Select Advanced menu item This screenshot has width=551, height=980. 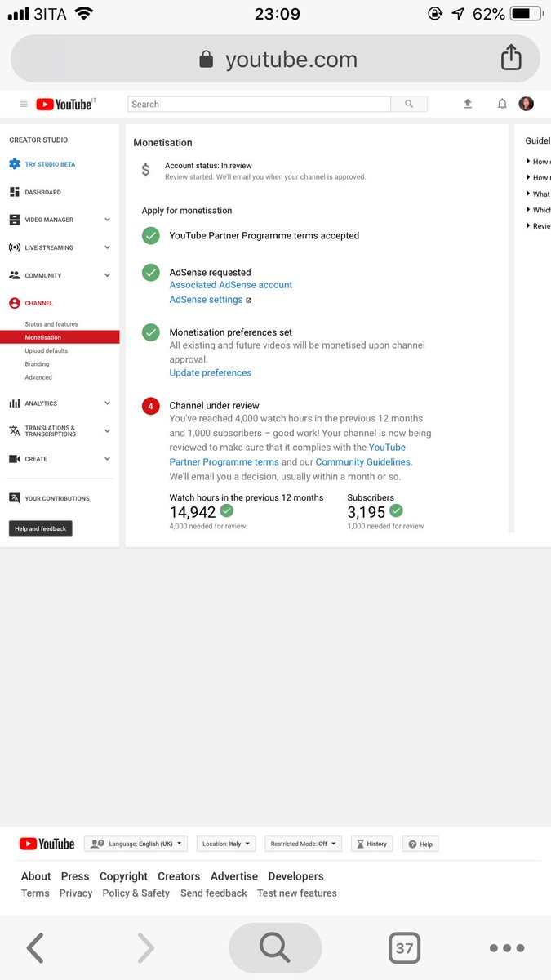pyautogui.click(x=38, y=377)
